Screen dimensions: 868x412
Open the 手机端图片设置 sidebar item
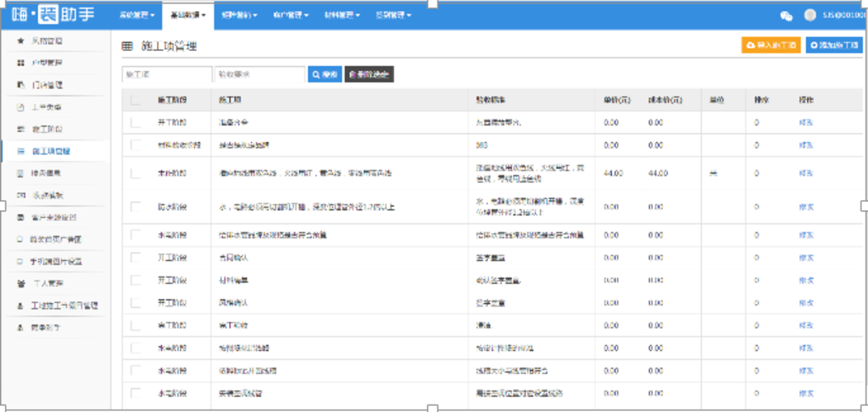coord(56,261)
